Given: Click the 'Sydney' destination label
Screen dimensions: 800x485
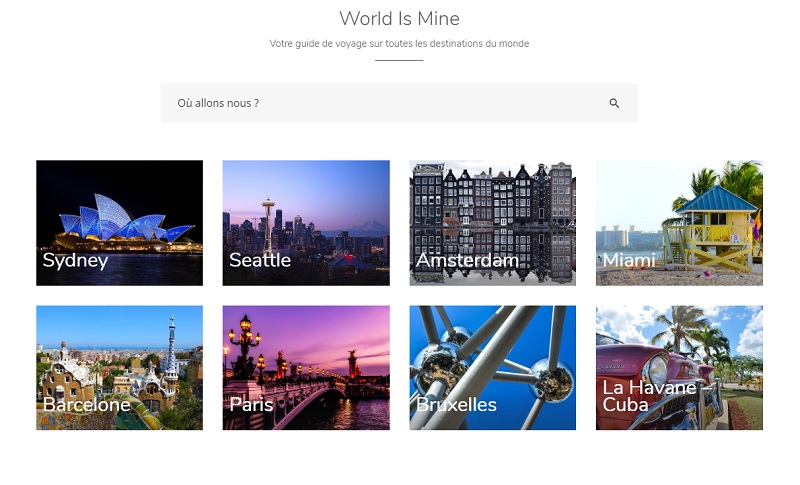Looking at the screenshot, I should tap(75, 261).
